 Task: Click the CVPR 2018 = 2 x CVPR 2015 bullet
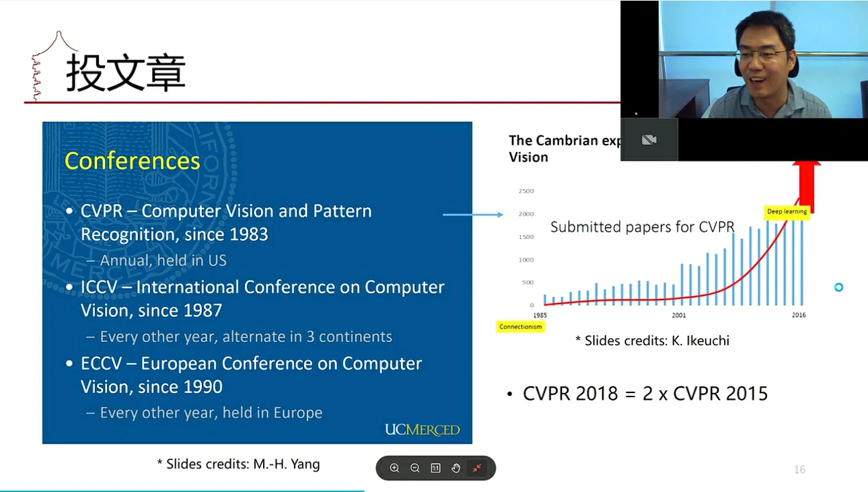click(x=645, y=394)
